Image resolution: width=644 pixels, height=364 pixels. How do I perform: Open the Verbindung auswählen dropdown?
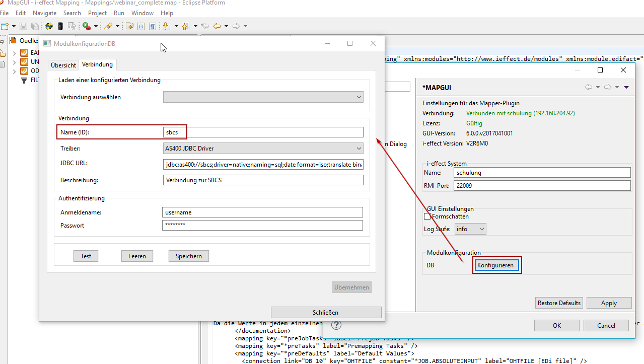coord(263,97)
